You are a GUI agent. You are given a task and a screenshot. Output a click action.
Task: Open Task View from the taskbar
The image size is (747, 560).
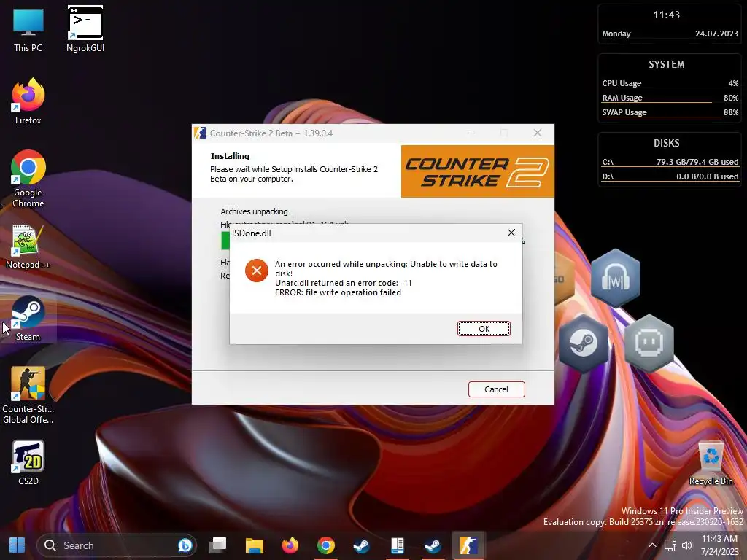coord(217,545)
